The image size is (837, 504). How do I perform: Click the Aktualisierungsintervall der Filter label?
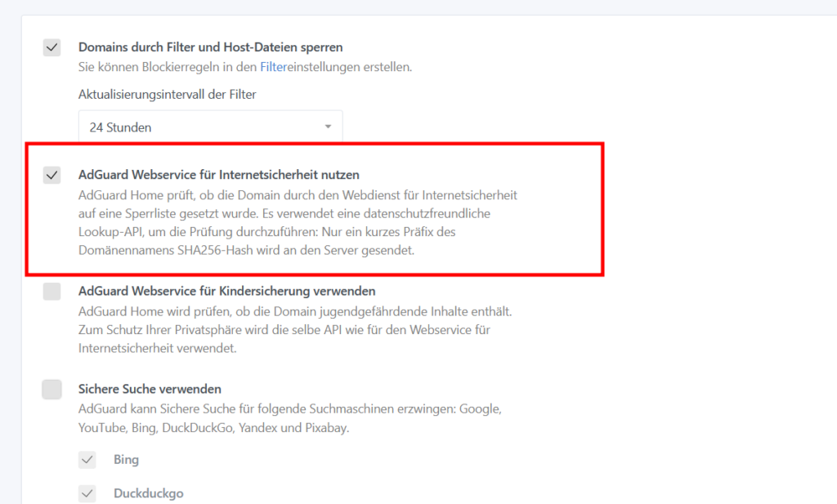point(167,95)
